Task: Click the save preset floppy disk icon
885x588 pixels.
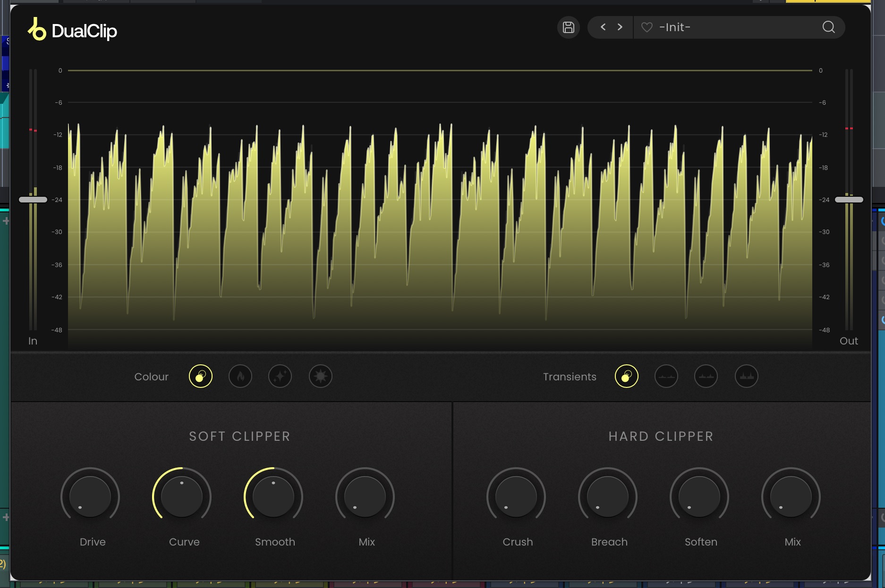Action: (x=569, y=27)
